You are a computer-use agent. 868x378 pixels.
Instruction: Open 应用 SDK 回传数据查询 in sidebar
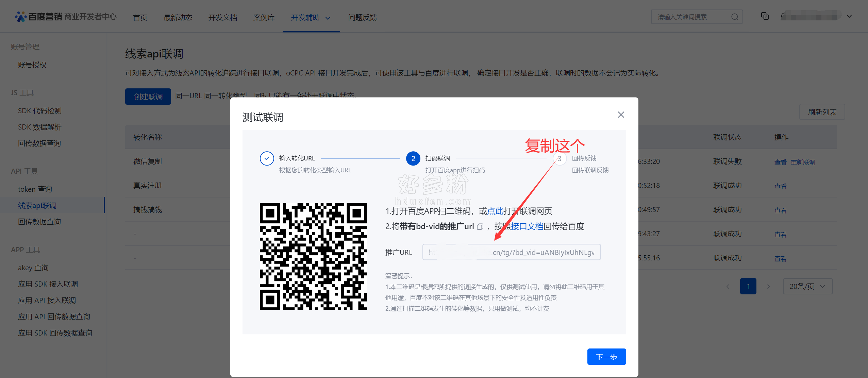pyautogui.click(x=55, y=333)
